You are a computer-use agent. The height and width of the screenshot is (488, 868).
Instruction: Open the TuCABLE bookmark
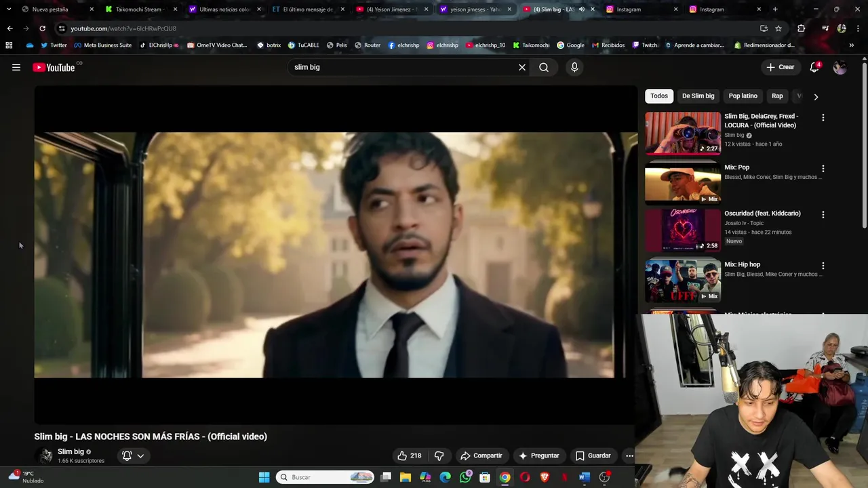click(303, 45)
